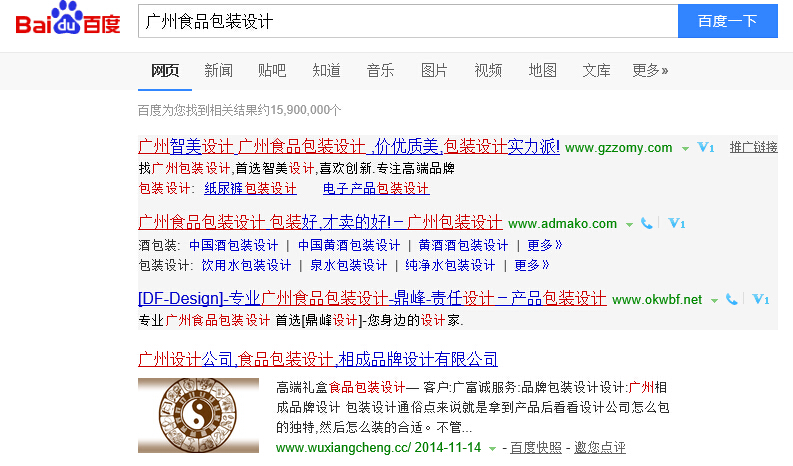Select the 地图 tab
Viewport: 793px width, 466px height.
[542, 70]
